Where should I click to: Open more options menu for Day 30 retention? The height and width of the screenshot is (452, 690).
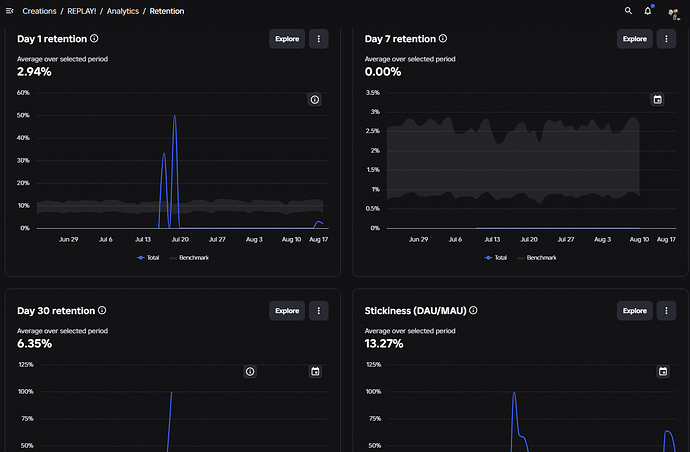coord(319,311)
